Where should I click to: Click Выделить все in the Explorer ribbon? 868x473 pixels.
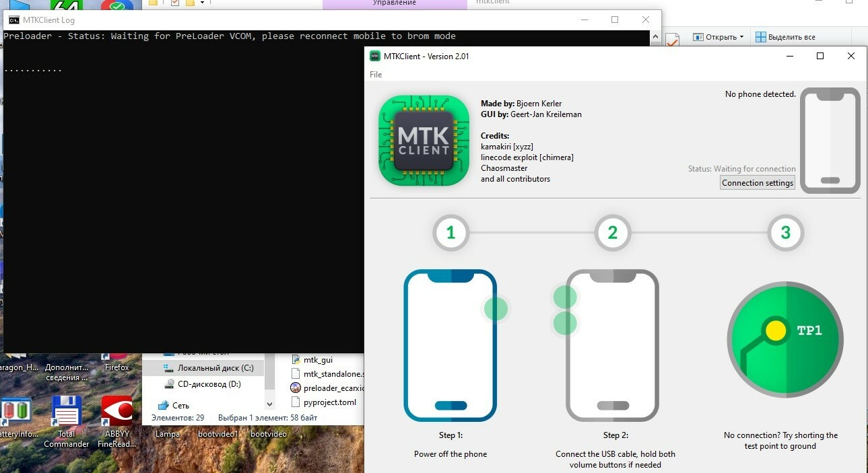point(785,37)
